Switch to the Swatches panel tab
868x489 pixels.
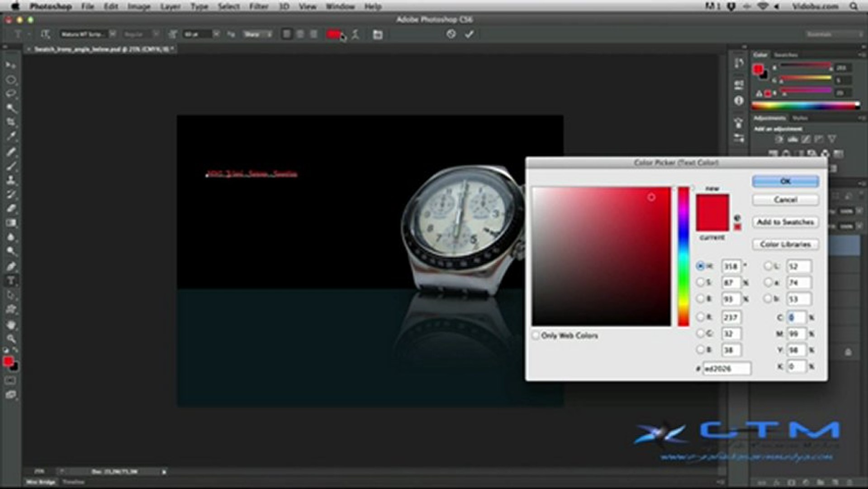point(786,55)
